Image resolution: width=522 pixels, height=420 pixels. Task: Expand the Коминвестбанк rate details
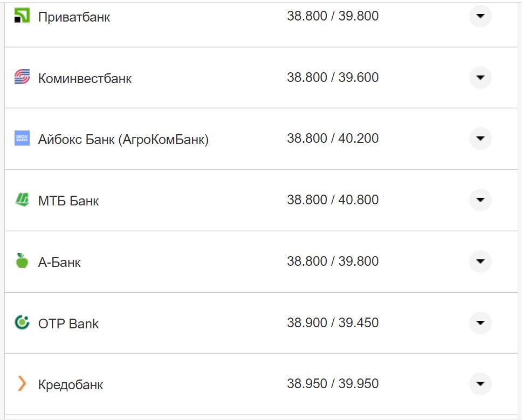(x=480, y=78)
